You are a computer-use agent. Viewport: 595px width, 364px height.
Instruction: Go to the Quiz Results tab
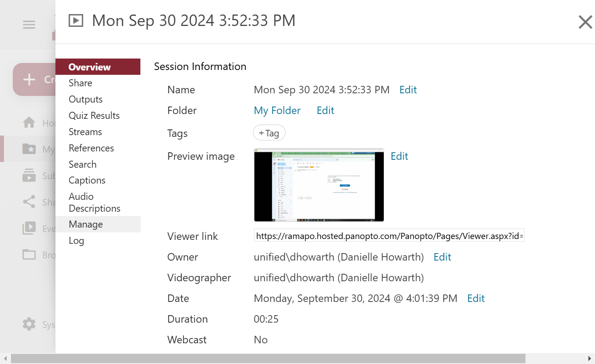[94, 116]
